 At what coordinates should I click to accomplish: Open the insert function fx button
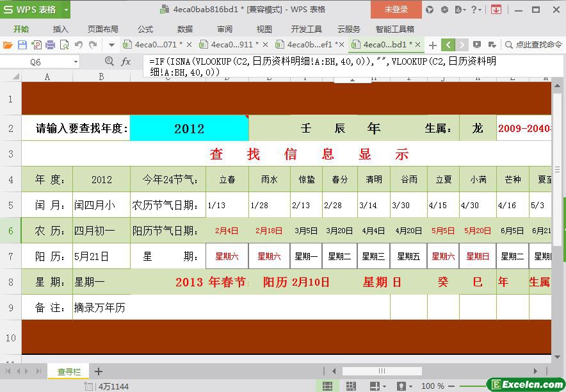[125, 61]
